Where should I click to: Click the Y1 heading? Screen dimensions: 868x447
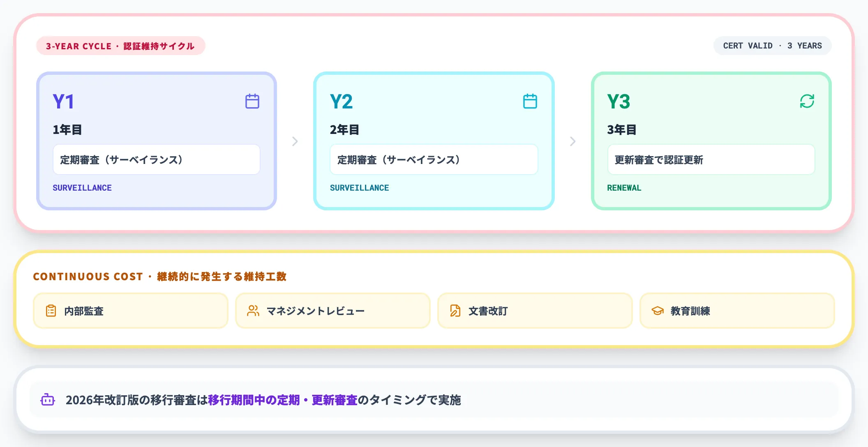pyautogui.click(x=63, y=101)
